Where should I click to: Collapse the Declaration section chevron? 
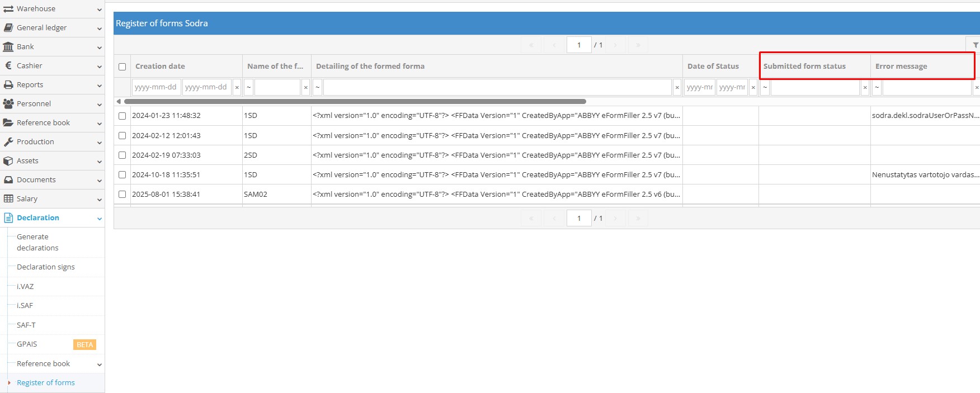click(100, 219)
